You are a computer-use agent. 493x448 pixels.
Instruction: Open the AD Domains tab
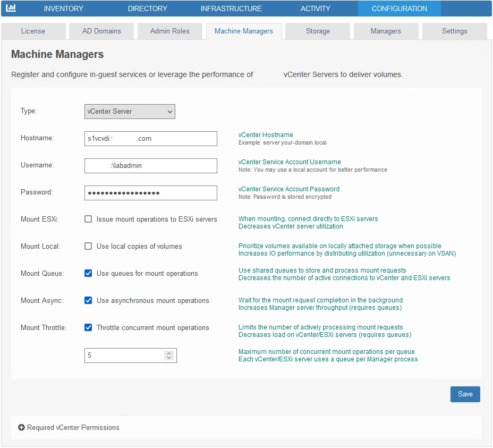pos(101,31)
